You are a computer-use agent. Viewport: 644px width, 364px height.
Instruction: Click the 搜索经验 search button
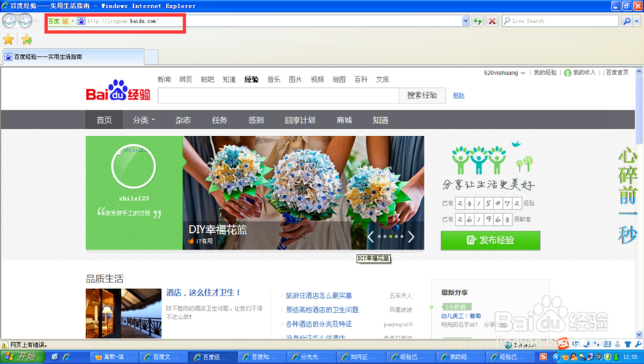coord(422,95)
